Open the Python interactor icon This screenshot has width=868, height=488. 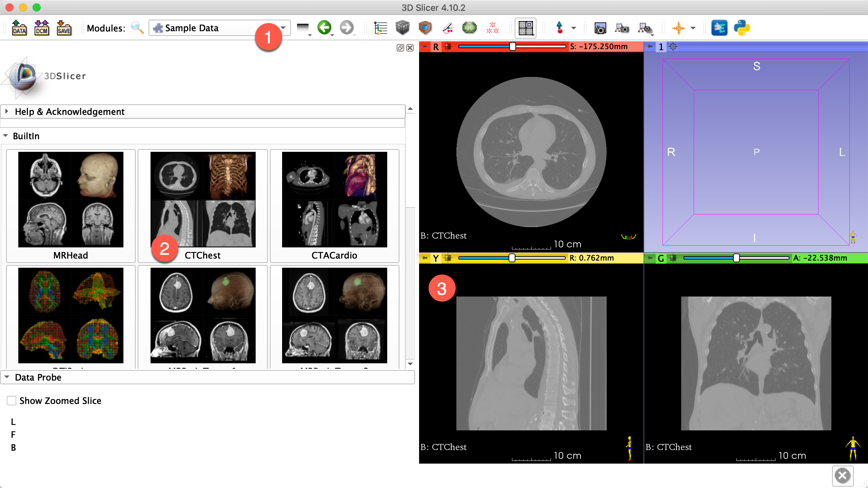(x=742, y=28)
